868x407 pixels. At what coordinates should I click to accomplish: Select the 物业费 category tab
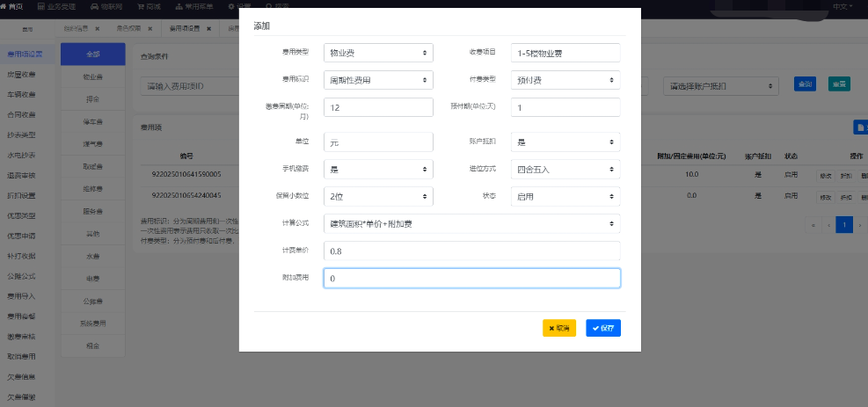tap(85, 77)
